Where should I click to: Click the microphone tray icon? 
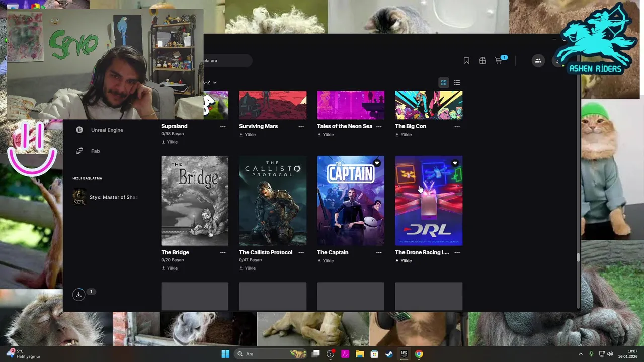591,354
